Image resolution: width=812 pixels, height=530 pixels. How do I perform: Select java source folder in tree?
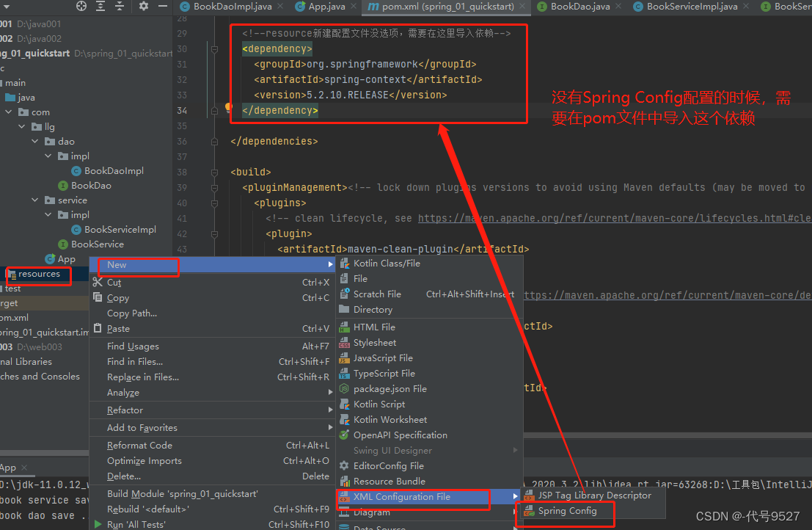click(x=26, y=98)
